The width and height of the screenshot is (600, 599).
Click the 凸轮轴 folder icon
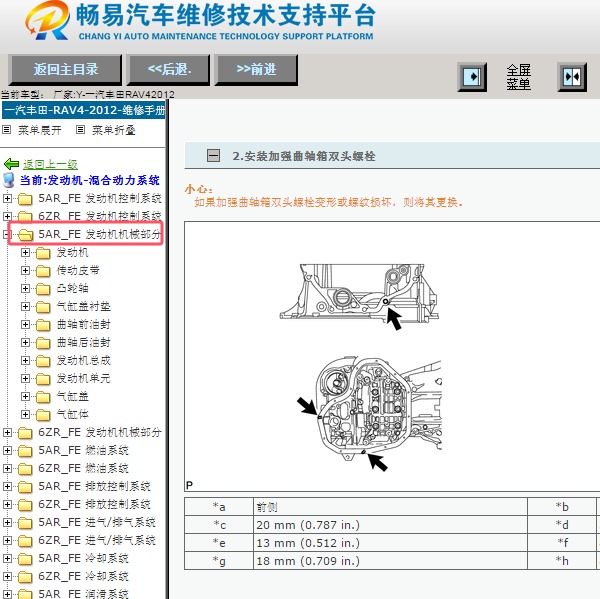pos(43,289)
